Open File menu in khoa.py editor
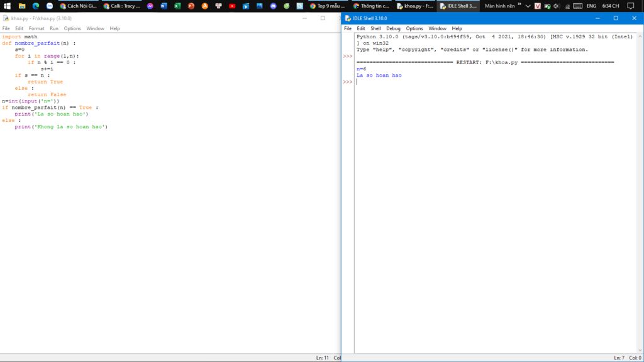 pos(6,28)
